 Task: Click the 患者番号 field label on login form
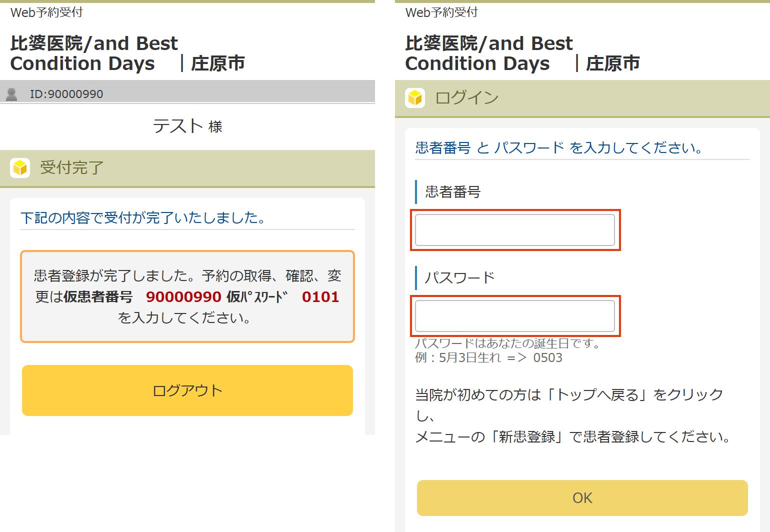[x=453, y=192]
